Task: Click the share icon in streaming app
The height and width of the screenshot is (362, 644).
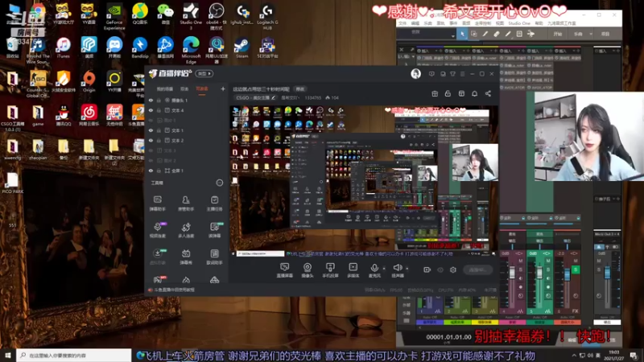Action: (488, 93)
